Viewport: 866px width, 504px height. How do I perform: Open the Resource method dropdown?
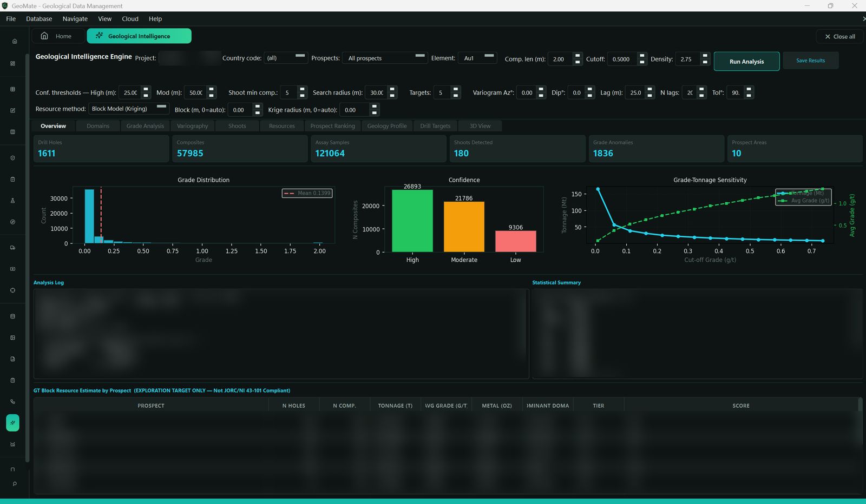coord(129,109)
